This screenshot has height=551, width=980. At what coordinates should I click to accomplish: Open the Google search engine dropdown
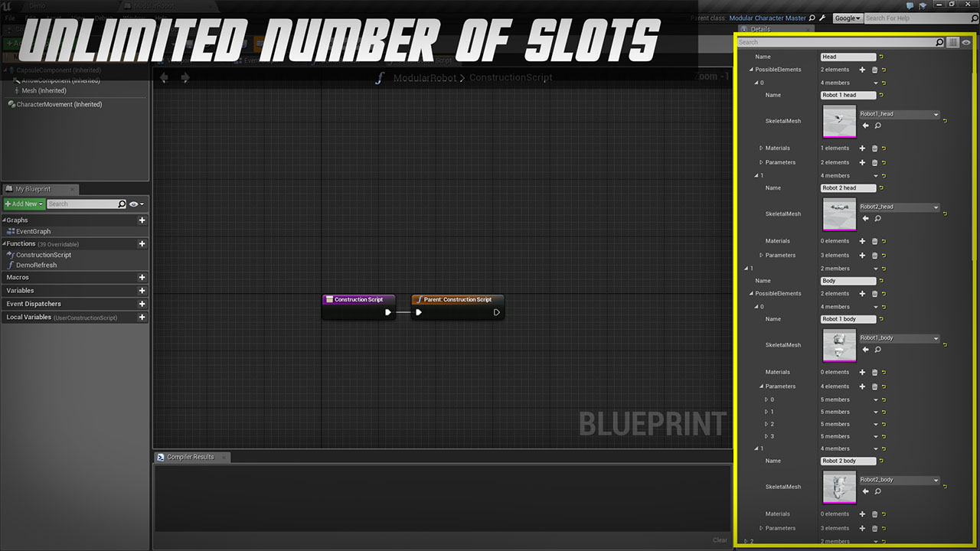[x=848, y=18]
